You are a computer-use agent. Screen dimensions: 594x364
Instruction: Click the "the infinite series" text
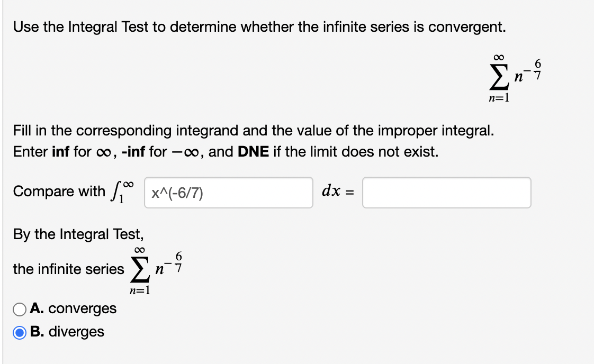[x=68, y=269]
